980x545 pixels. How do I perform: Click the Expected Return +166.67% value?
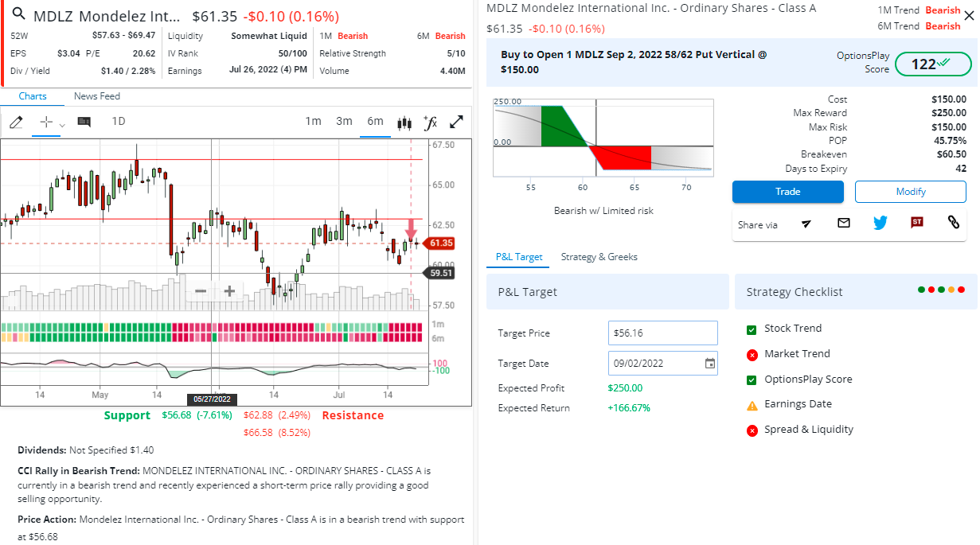(629, 408)
